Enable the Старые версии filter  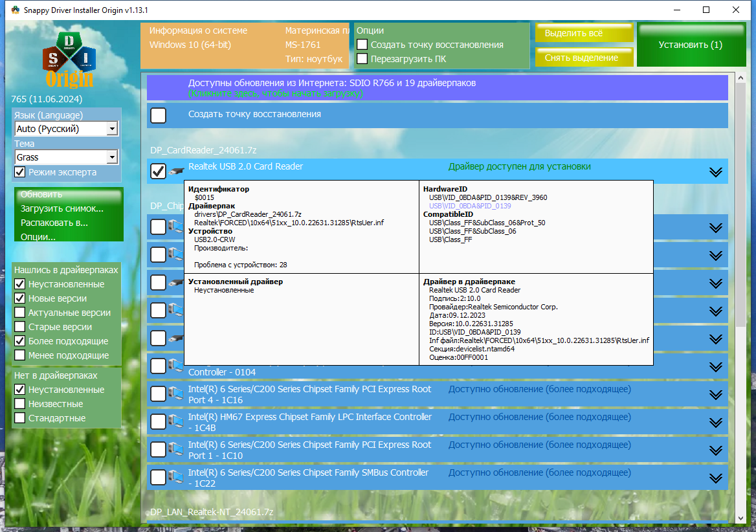20,327
